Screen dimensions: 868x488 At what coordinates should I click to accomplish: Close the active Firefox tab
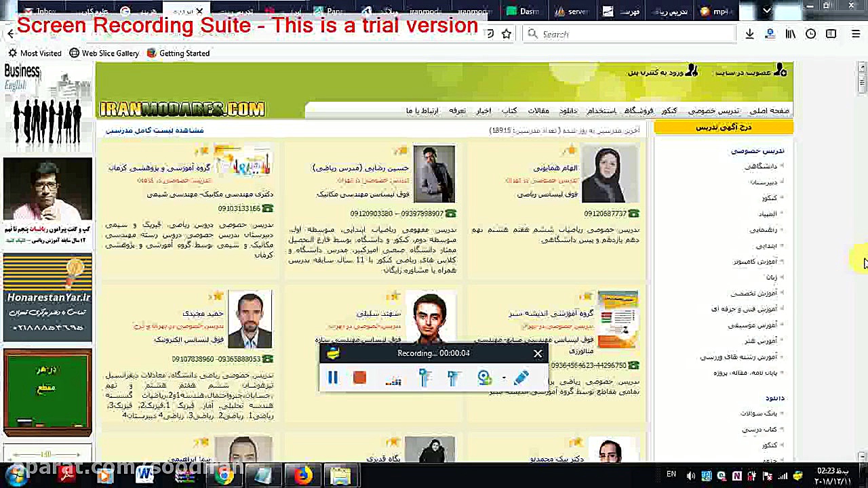click(199, 12)
